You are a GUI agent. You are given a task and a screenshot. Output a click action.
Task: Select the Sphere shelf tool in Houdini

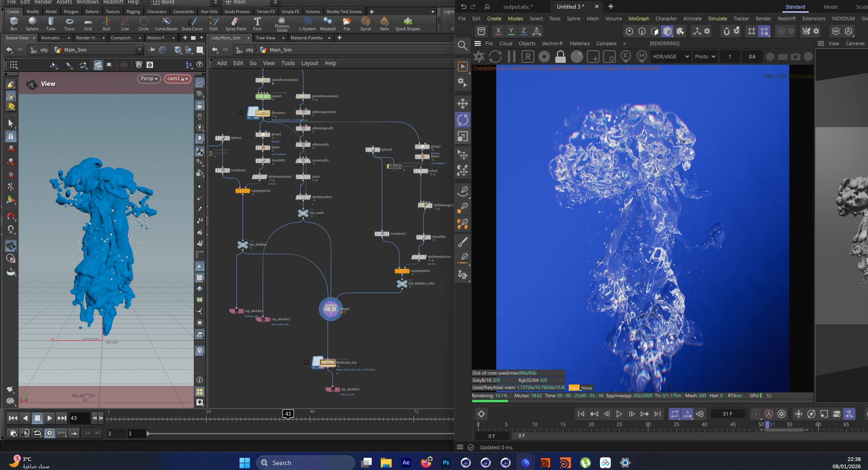pyautogui.click(x=32, y=24)
